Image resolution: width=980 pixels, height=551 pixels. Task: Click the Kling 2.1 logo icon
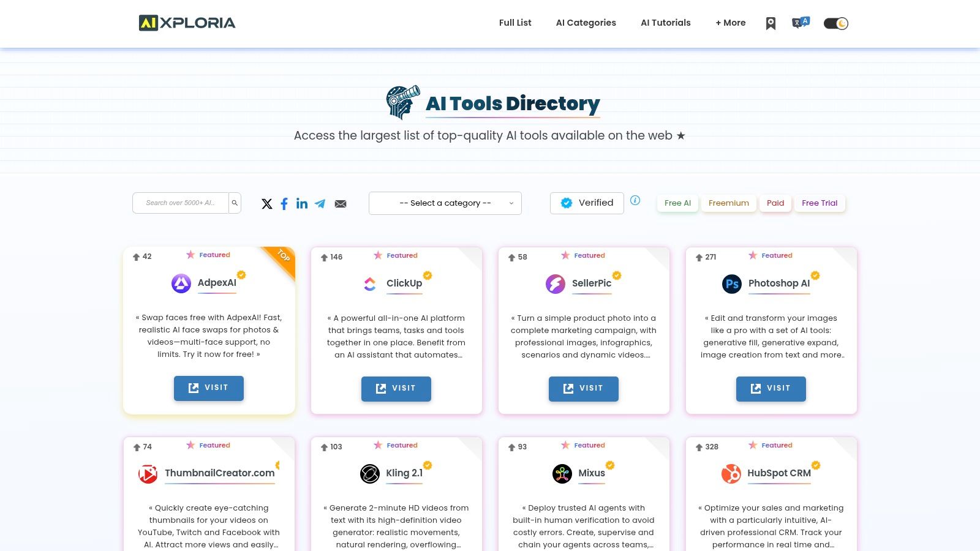(x=370, y=474)
